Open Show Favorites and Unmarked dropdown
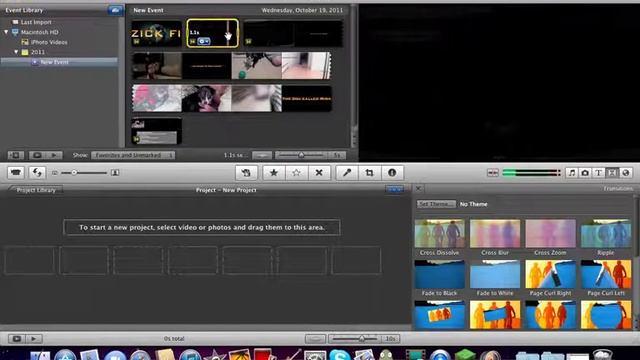Screen dimensions: 640x360 pyautogui.click(x=133, y=155)
